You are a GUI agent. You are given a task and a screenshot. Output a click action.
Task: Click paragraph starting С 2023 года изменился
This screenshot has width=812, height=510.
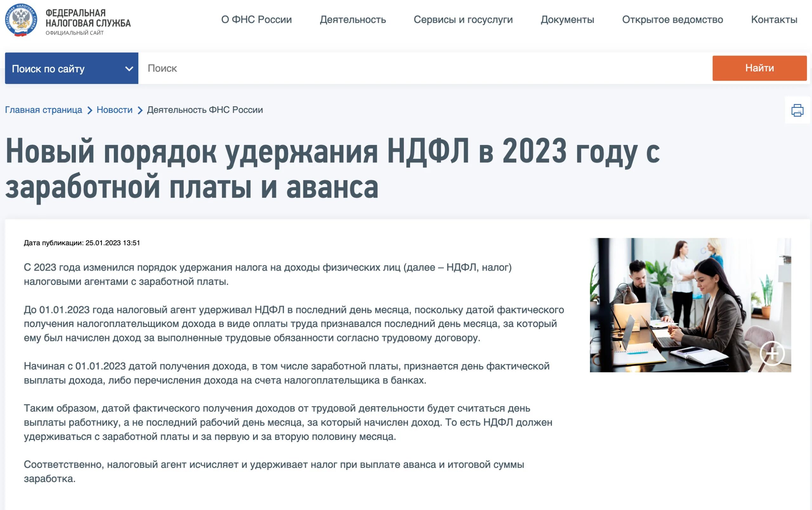point(268,274)
